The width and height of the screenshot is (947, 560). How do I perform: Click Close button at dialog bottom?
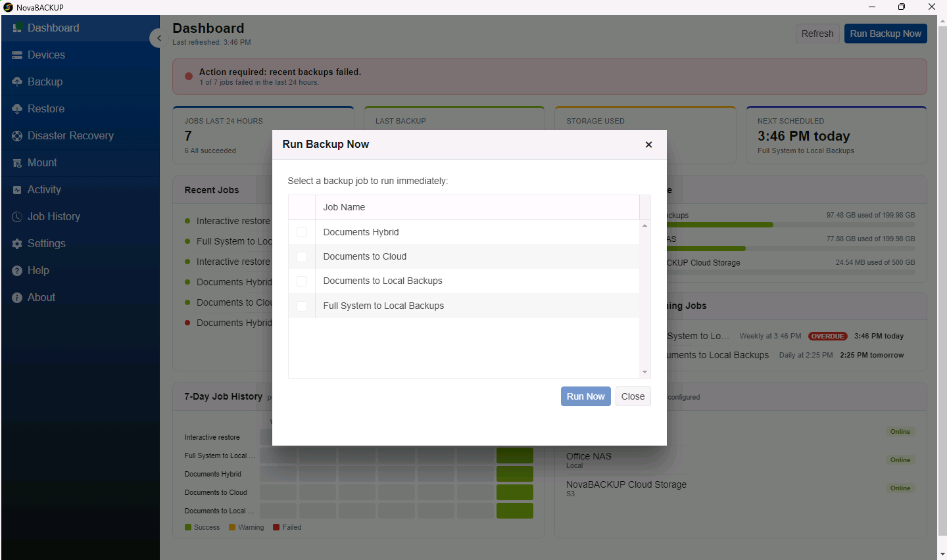coord(633,396)
